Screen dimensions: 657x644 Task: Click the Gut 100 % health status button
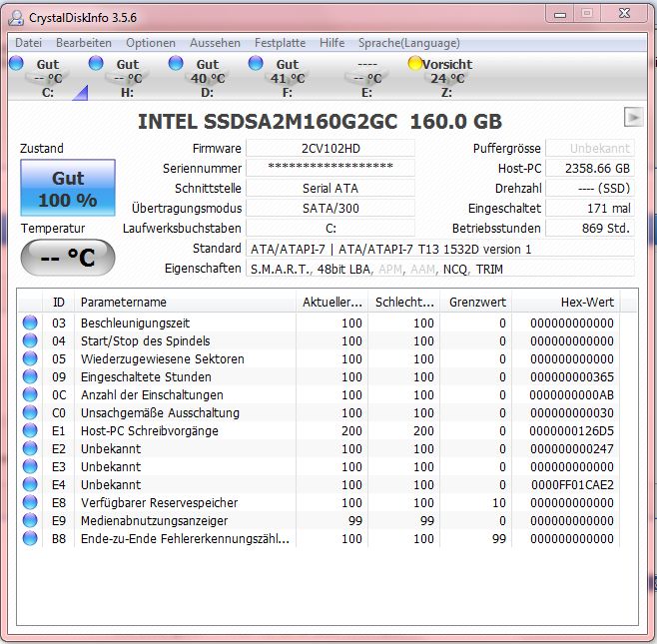tap(68, 188)
